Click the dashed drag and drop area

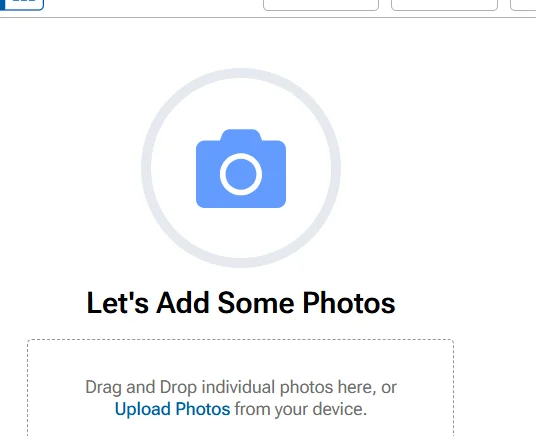pyautogui.click(x=241, y=388)
